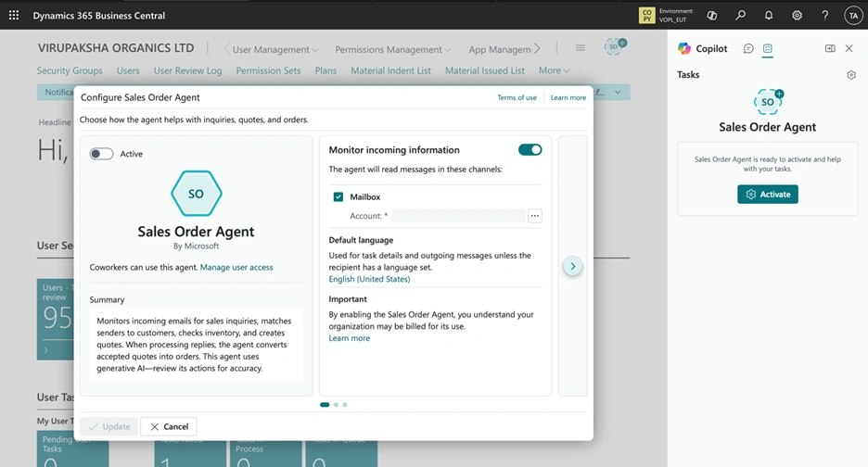Image resolution: width=868 pixels, height=467 pixels.
Task: Open the Plans page
Action: coord(325,70)
